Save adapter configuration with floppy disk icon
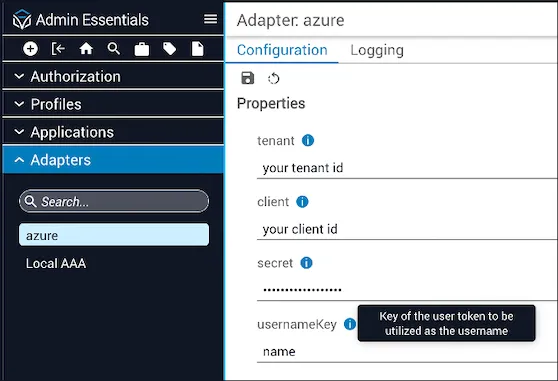 (248, 78)
